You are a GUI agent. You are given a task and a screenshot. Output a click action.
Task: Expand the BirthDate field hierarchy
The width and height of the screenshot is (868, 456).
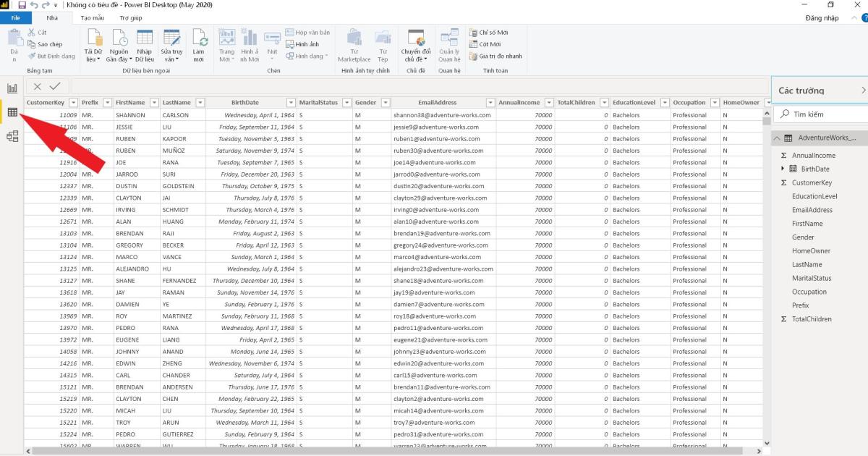[783, 169]
